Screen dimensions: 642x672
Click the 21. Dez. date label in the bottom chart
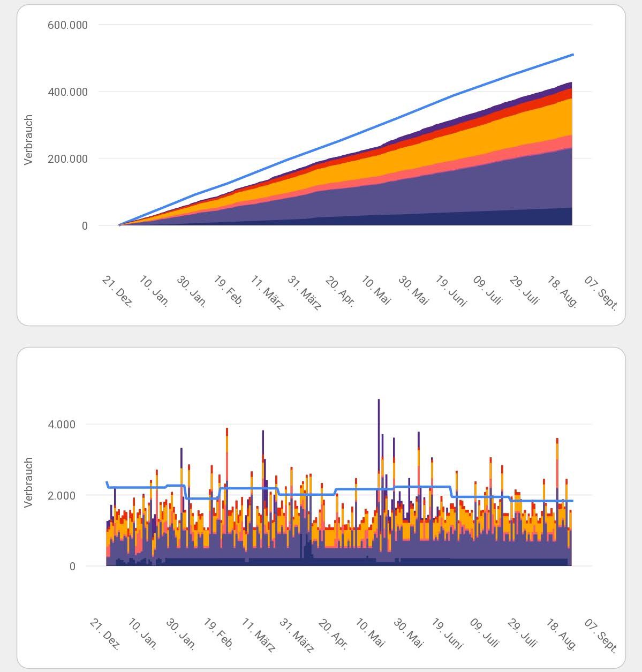(x=104, y=635)
